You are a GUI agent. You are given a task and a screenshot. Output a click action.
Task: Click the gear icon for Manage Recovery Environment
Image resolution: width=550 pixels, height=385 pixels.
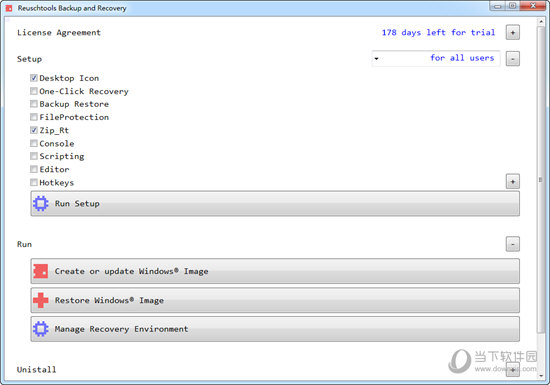[41, 329]
